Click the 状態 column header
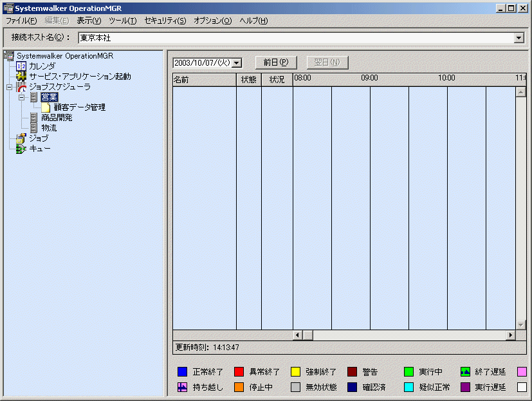This screenshot has height=401, width=532. pos(249,80)
